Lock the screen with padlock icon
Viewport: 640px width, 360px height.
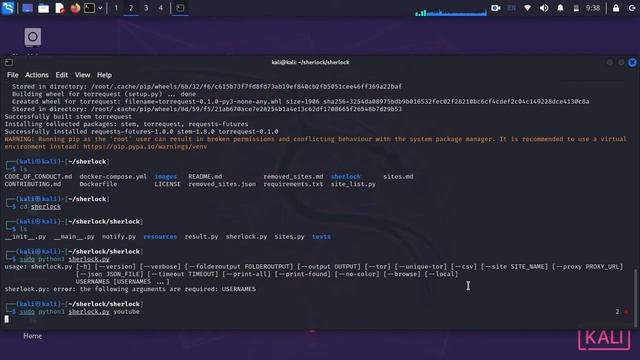616,8
